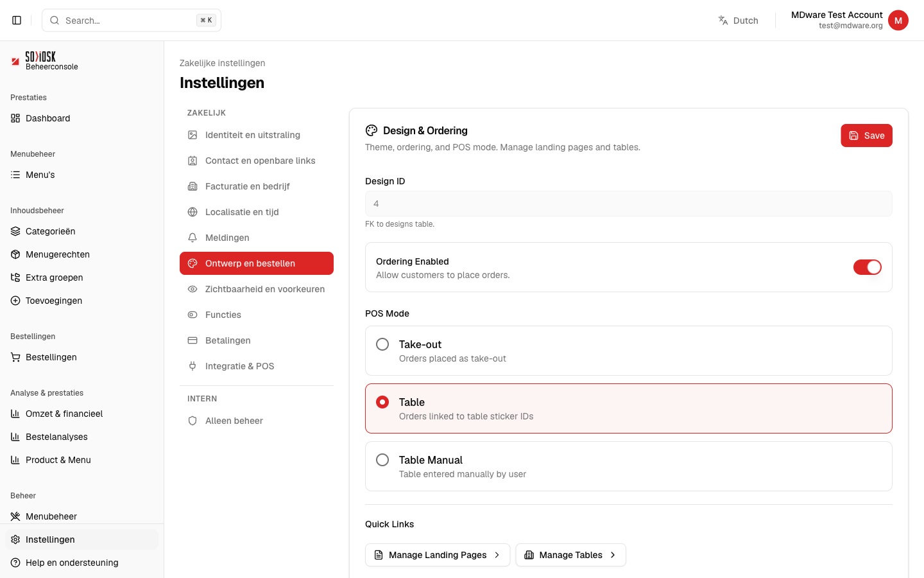Click the Zichtbaarheid en voorkeuren eye icon

(x=193, y=289)
